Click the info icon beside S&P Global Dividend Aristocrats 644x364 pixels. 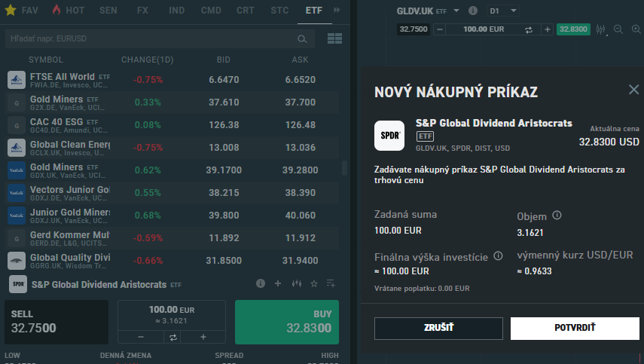coord(261,283)
